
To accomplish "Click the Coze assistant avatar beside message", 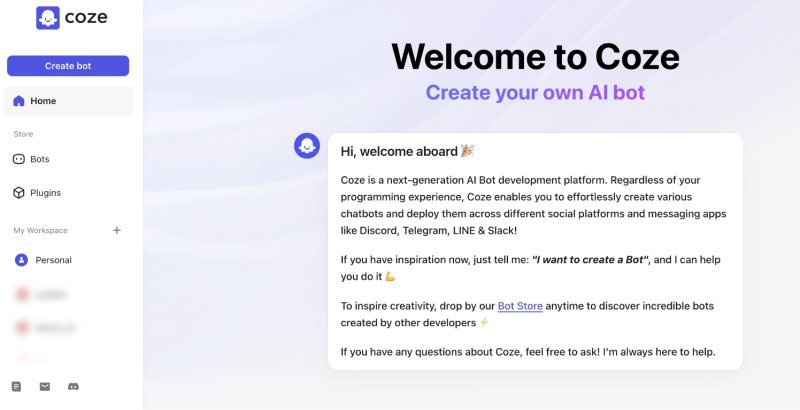I will pyautogui.click(x=307, y=146).
